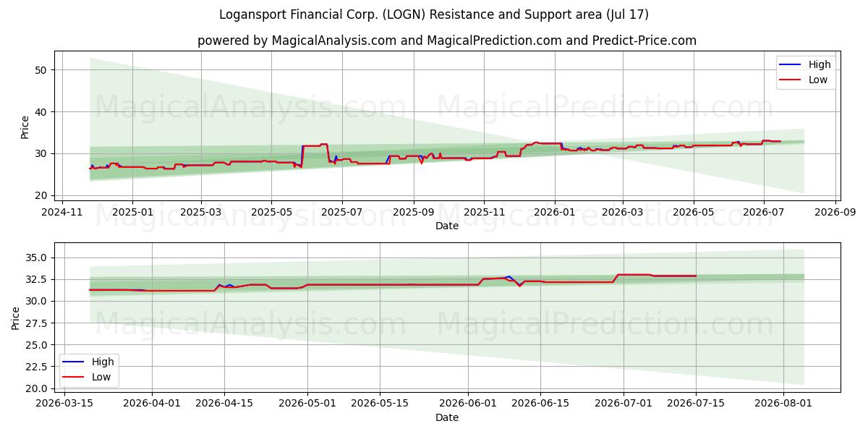This screenshot has height=434, width=868.
Task: Click the '2026-09' x-axis label
Action: click(835, 213)
